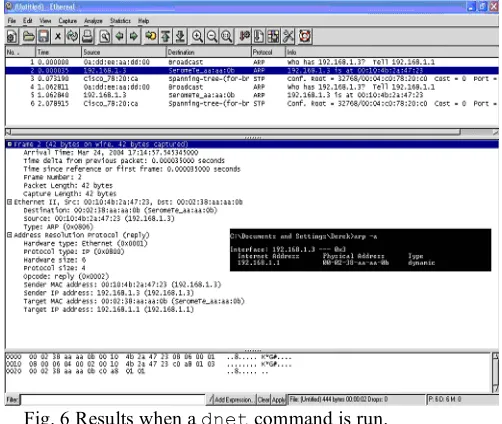Save the capture using floppy disk icon
The image size is (502, 424).
tap(44, 36)
